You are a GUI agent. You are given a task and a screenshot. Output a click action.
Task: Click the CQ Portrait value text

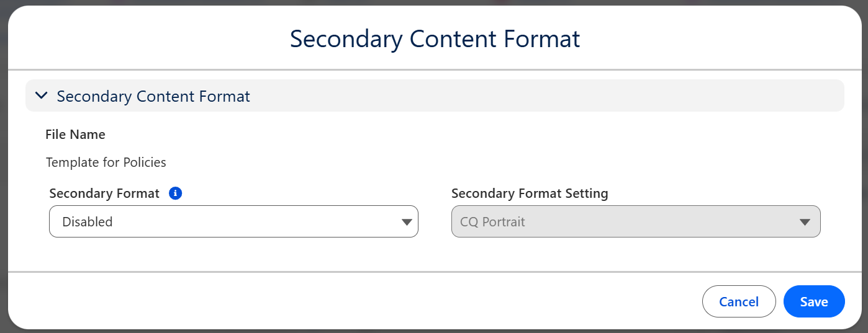click(x=492, y=222)
